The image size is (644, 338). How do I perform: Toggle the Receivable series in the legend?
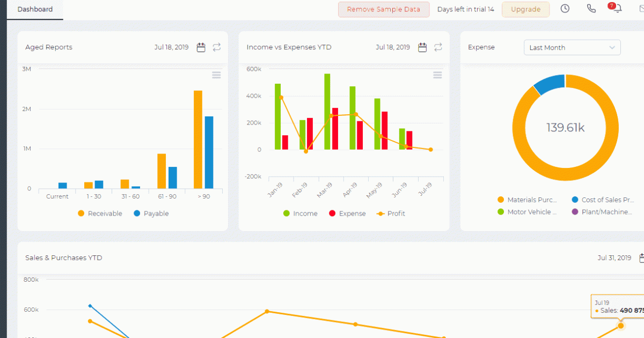coord(100,214)
